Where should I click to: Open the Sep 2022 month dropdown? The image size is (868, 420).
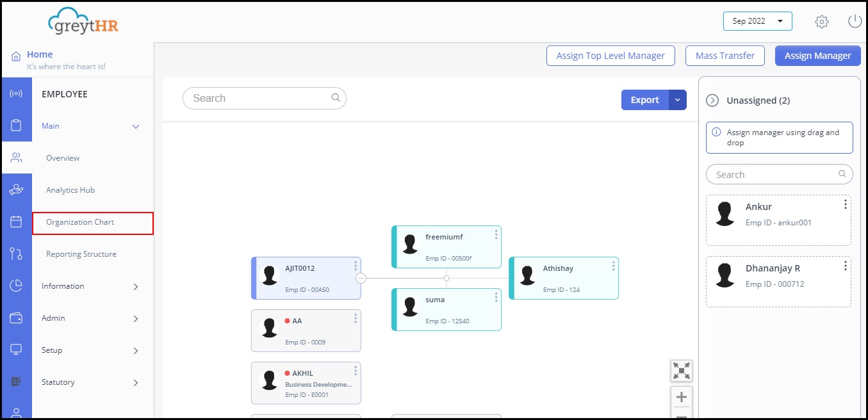[x=757, y=21]
